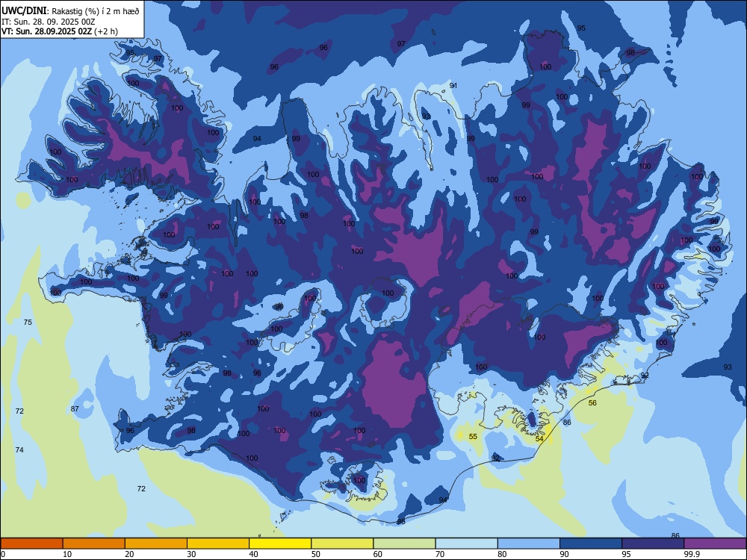Click the light green 60–70 legend swatch
747x560 pixels.
(x=404, y=544)
